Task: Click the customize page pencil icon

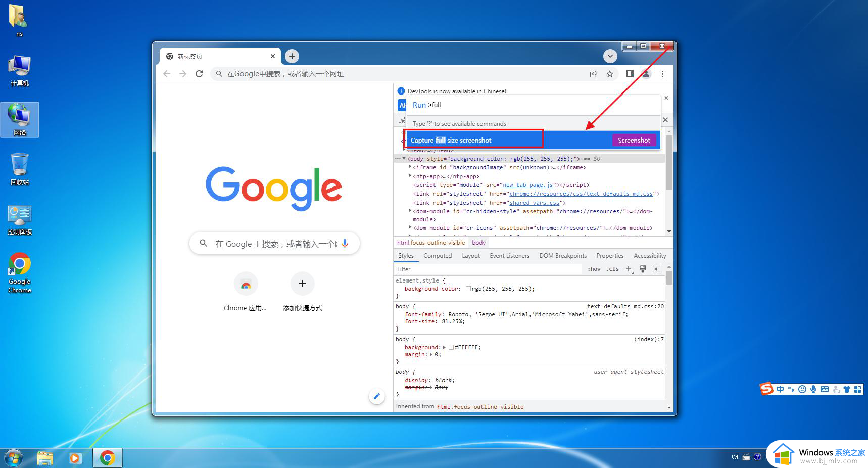Action: [x=376, y=396]
